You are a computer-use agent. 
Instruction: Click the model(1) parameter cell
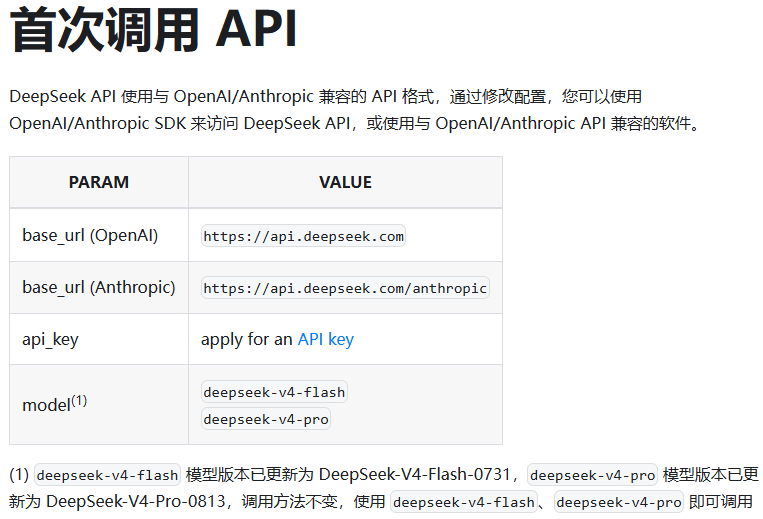[99, 405]
